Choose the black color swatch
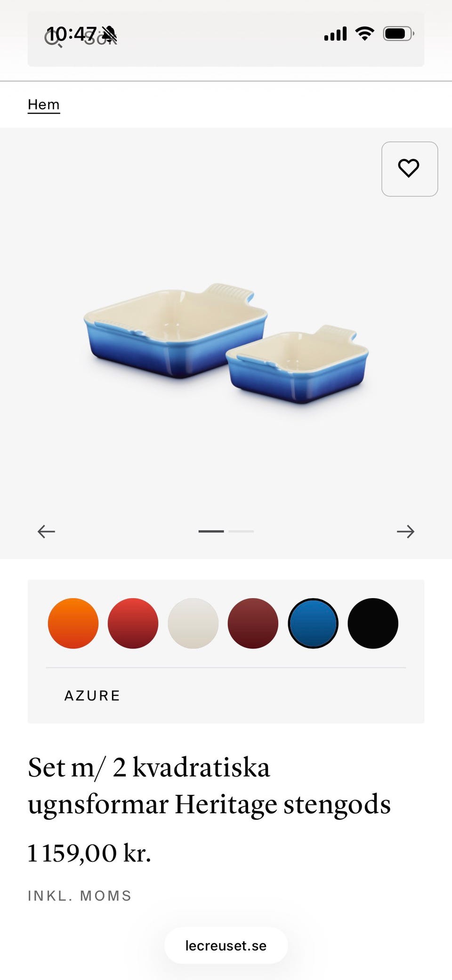This screenshot has height=980, width=452. [x=373, y=623]
